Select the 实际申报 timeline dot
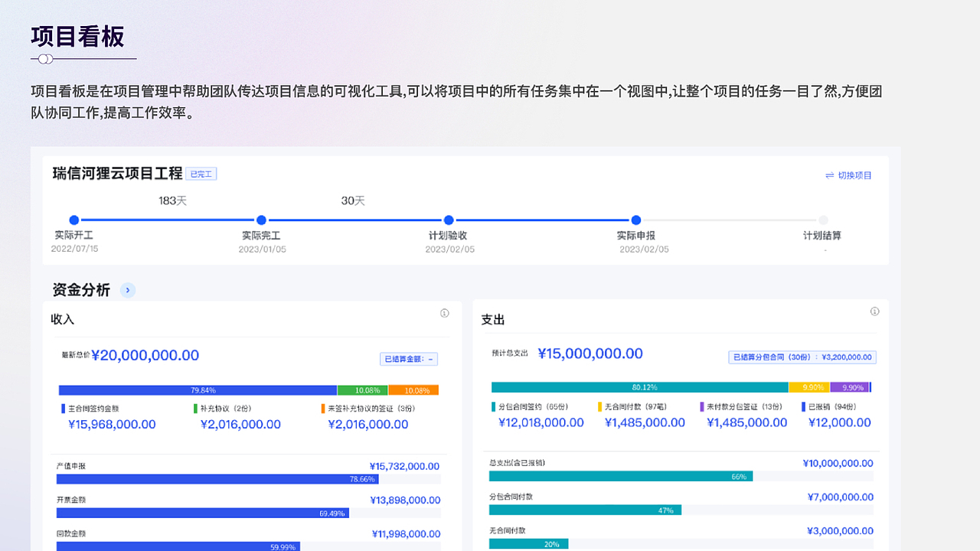Screen dimensions: 980x551 click(x=636, y=220)
